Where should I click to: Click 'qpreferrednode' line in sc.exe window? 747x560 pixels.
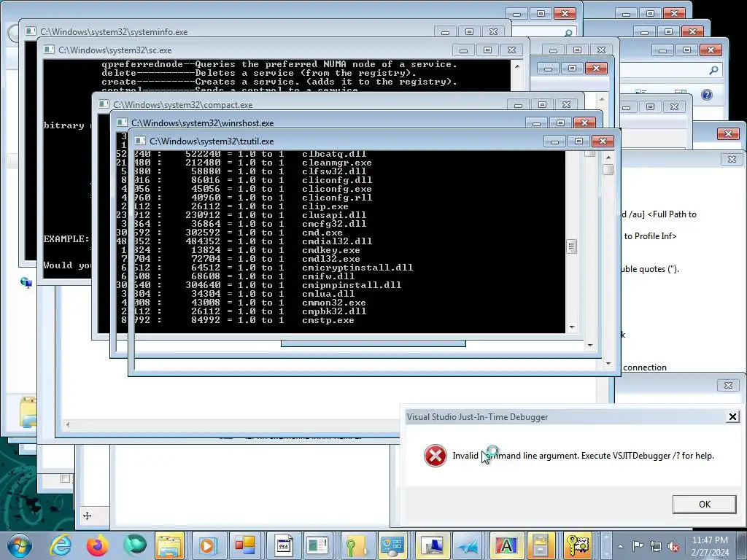coord(279,64)
